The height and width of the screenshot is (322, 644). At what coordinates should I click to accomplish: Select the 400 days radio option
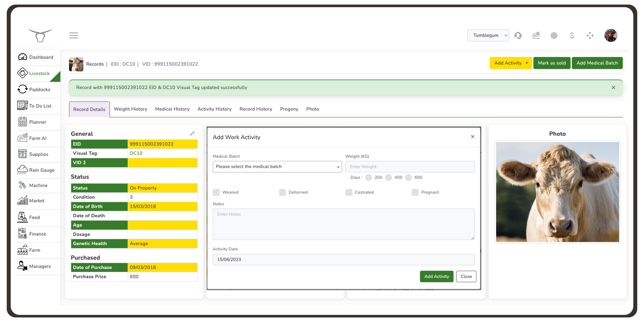[x=390, y=177]
